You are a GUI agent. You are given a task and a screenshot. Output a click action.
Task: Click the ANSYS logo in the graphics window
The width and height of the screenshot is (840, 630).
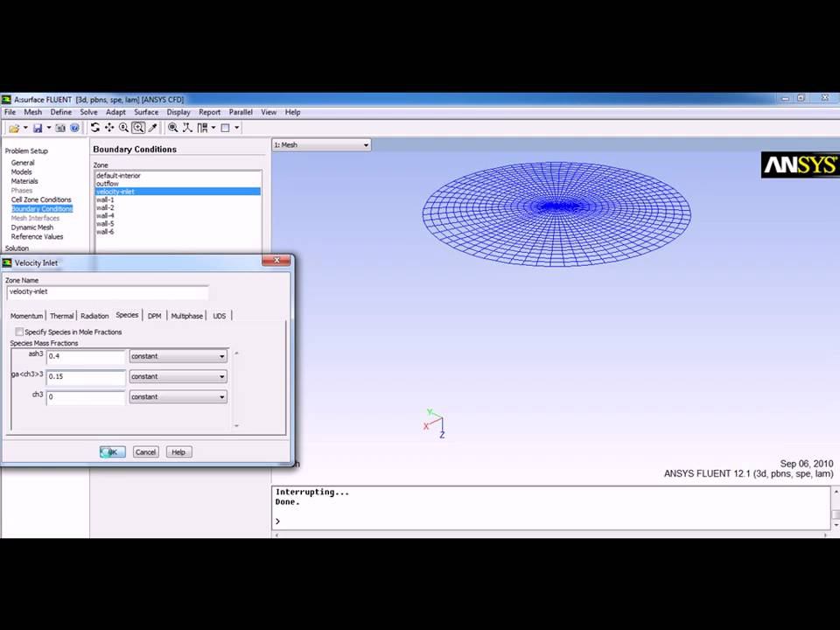pos(801,164)
